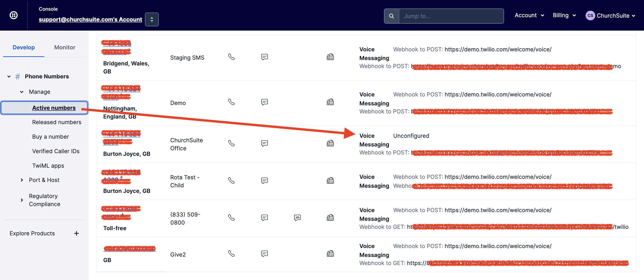644x280 pixels.
Task: Click SMS icon in (833) 509-0800 row
Action: point(264,218)
